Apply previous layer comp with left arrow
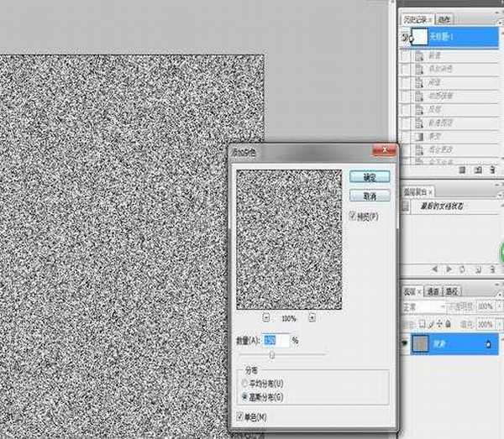504x439 pixels. 435,269
